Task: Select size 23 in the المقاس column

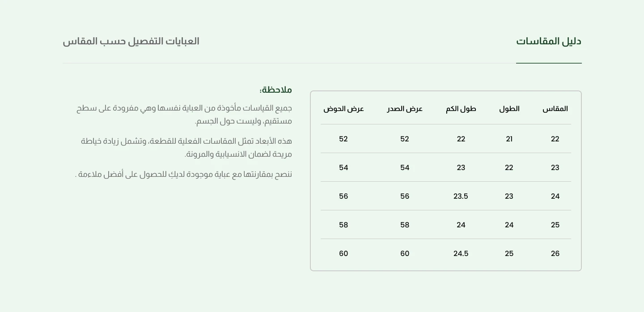Action: (555, 168)
